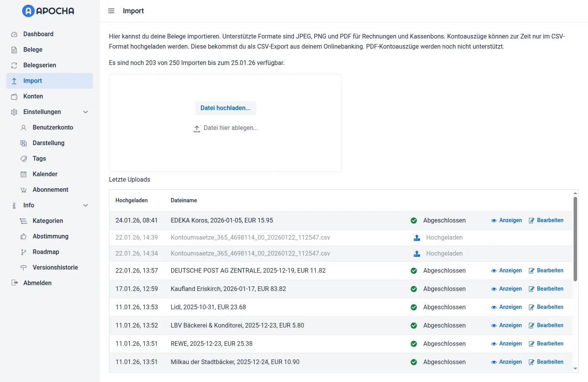Open the Anzeigen eye icon for Kaufland Eriskirch
The width and height of the screenshot is (588, 382).
(494, 289)
